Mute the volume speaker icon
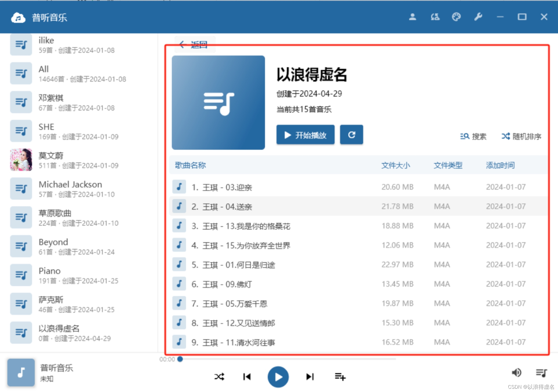The width and height of the screenshot is (558, 392). (516, 373)
